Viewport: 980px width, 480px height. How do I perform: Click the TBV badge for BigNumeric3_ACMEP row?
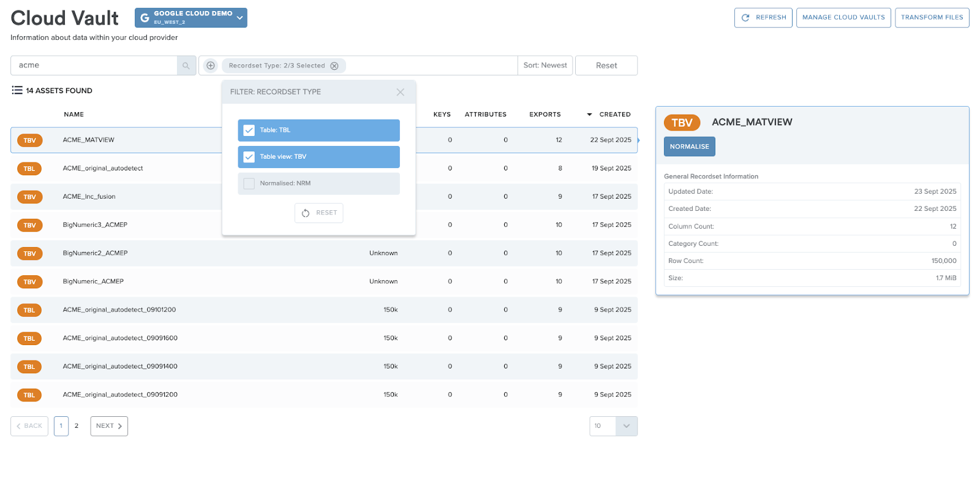click(29, 225)
